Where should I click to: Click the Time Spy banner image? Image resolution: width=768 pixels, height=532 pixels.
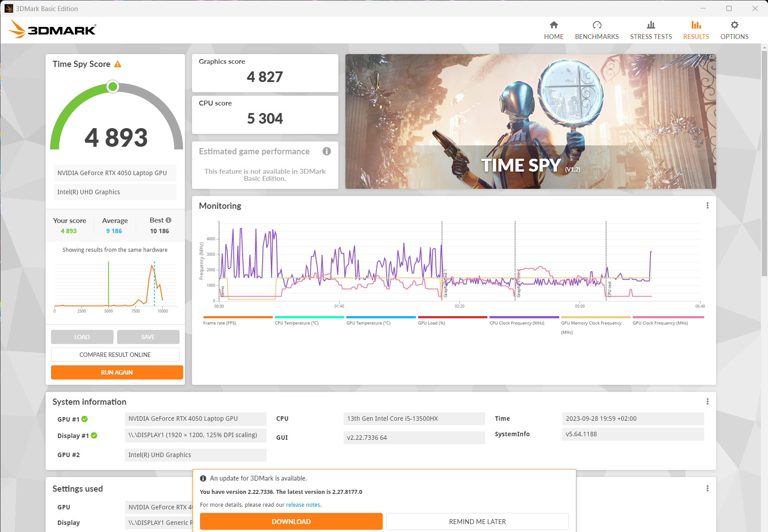[530, 121]
